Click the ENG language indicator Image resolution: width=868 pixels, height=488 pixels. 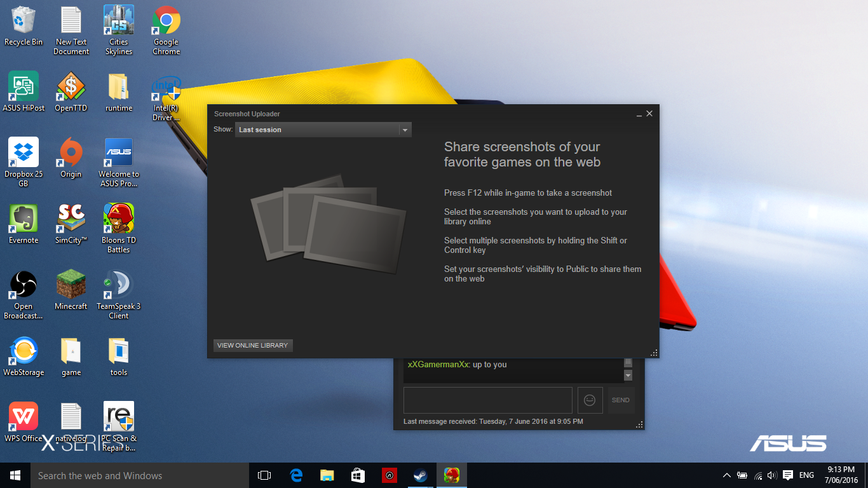click(x=806, y=475)
